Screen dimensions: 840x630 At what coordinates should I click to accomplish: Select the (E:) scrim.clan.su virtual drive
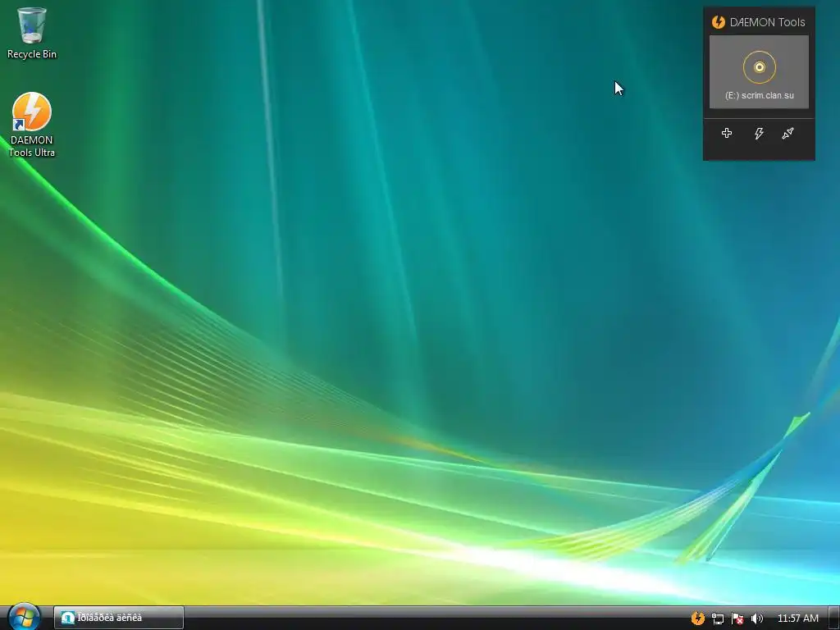(759, 72)
